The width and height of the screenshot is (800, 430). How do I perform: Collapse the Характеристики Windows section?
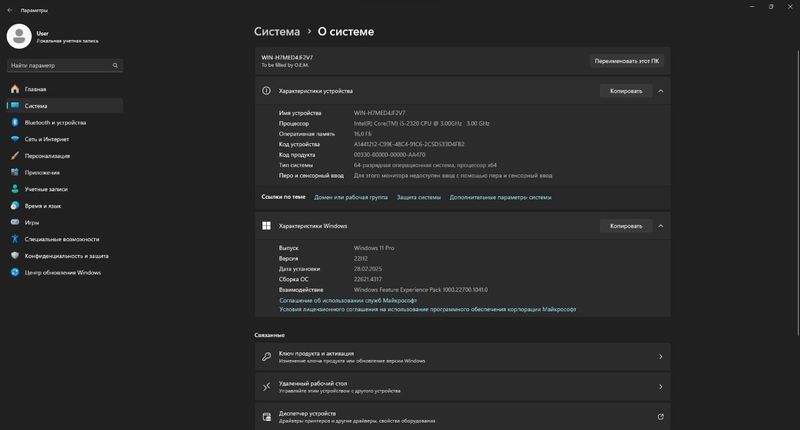[x=661, y=225]
